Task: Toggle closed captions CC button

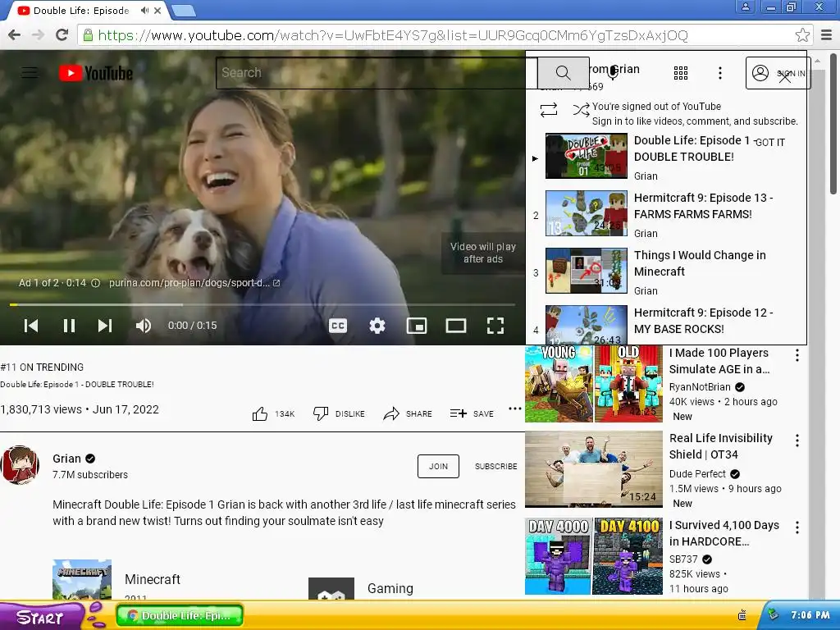Action: 337,326
